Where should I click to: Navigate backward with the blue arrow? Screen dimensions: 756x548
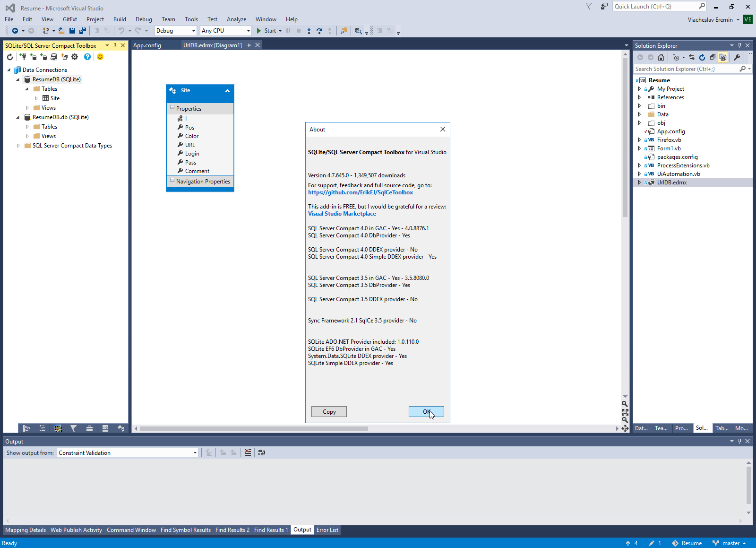pyautogui.click(x=15, y=31)
